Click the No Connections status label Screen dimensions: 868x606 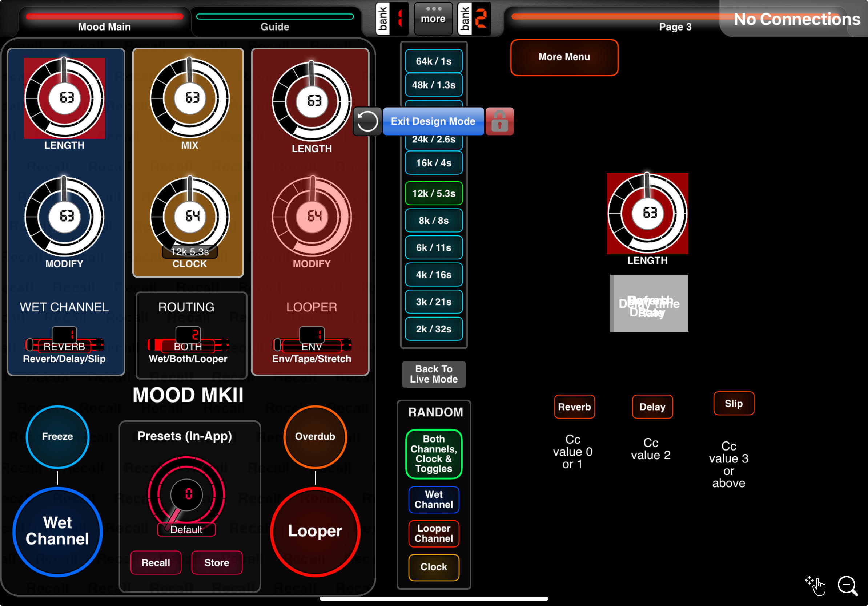pyautogui.click(x=796, y=19)
